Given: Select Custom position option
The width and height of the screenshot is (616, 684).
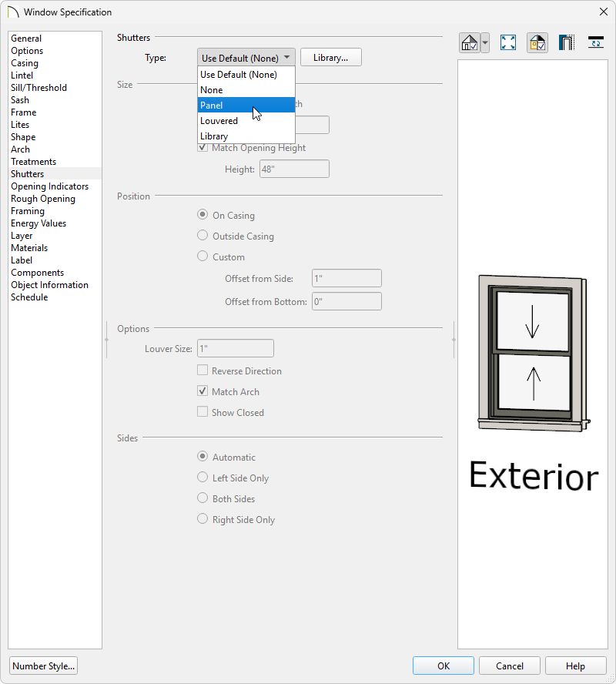Looking at the screenshot, I should [x=203, y=256].
